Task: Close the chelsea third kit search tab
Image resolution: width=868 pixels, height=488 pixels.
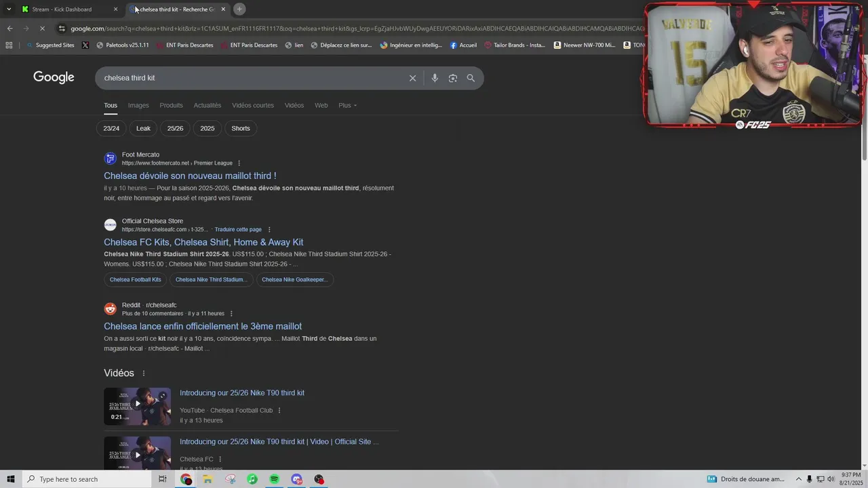Action: pyautogui.click(x=223, y=9)
